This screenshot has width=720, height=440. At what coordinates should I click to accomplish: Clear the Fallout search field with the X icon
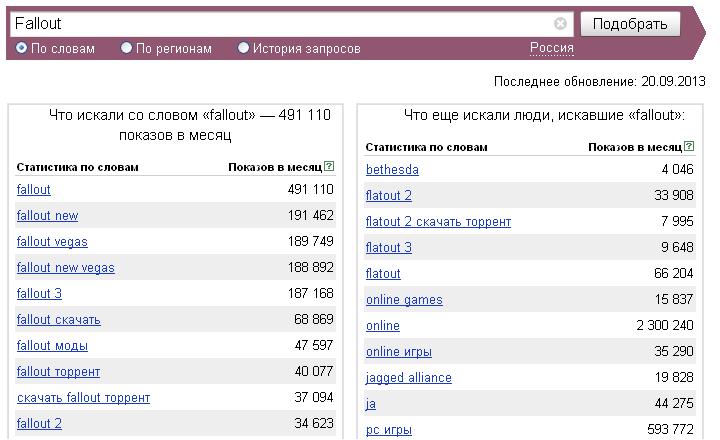[x=560, y=23]
